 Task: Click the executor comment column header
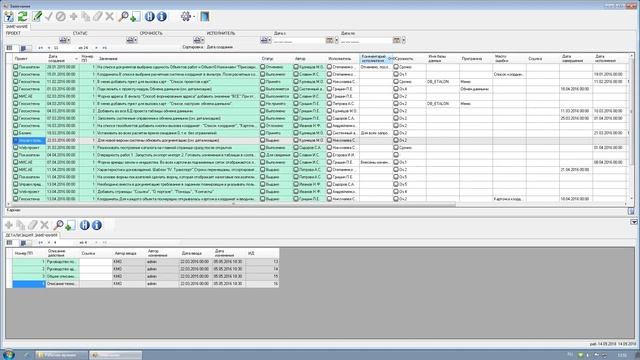pos(376,59)
